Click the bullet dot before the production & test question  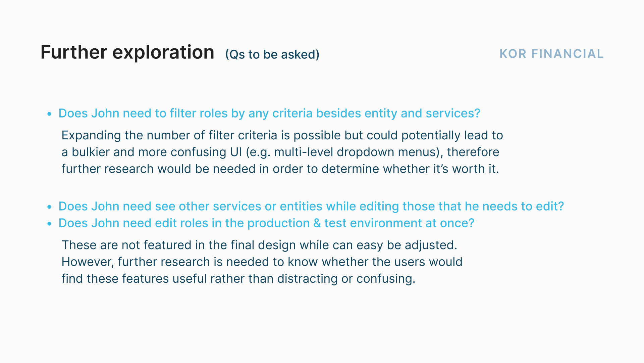coord(50,224)
